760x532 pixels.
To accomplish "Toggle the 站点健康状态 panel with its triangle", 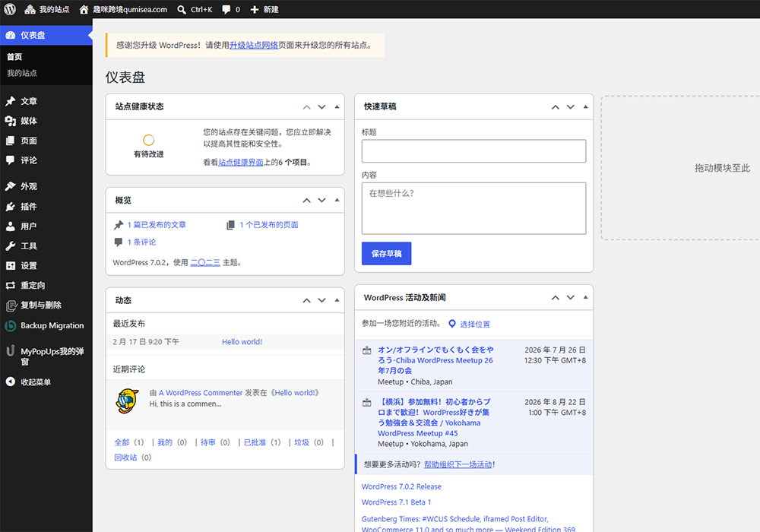I will 337,106.
